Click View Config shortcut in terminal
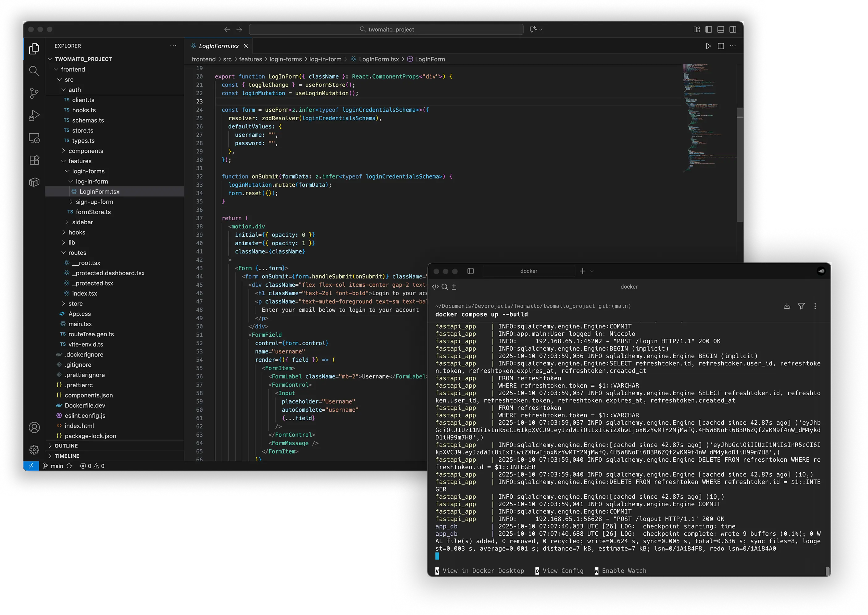868x615 pixels. point(559,571)
